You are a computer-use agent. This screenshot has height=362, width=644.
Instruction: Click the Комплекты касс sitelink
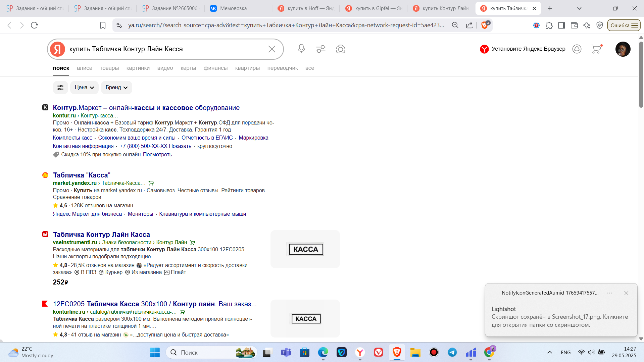pyautogui.click(x=72, y=138)
